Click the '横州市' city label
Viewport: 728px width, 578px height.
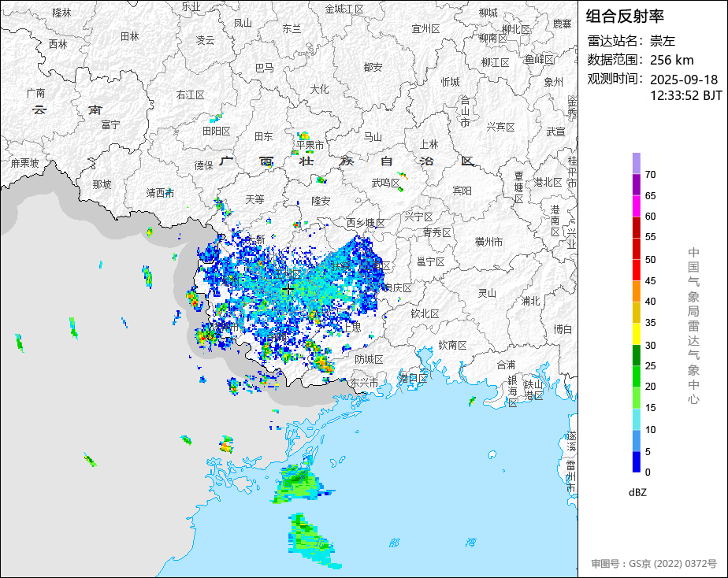(489, 242)
